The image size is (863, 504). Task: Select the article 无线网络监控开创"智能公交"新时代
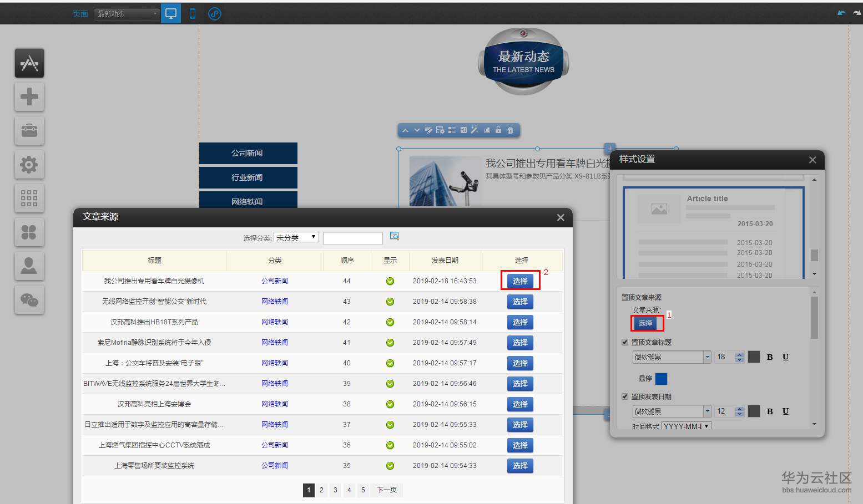(520, 302)
